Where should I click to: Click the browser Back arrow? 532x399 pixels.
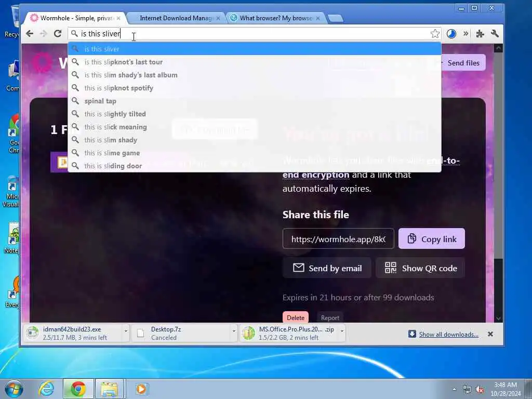click(x=30, y=34)
